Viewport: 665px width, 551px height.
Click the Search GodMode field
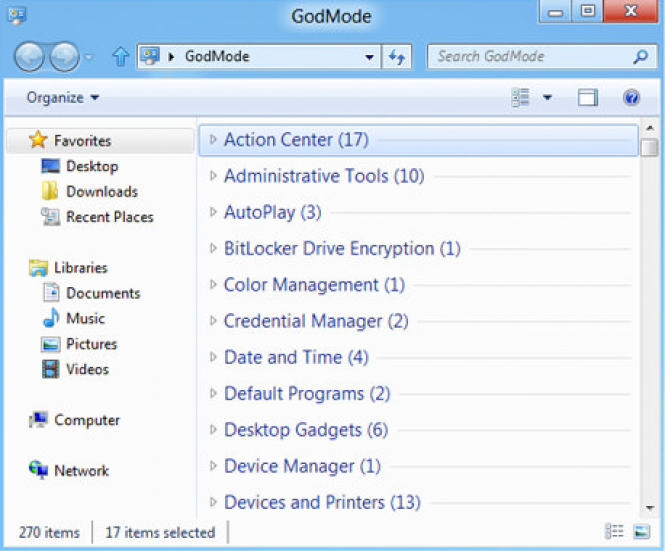pos(542,56)
